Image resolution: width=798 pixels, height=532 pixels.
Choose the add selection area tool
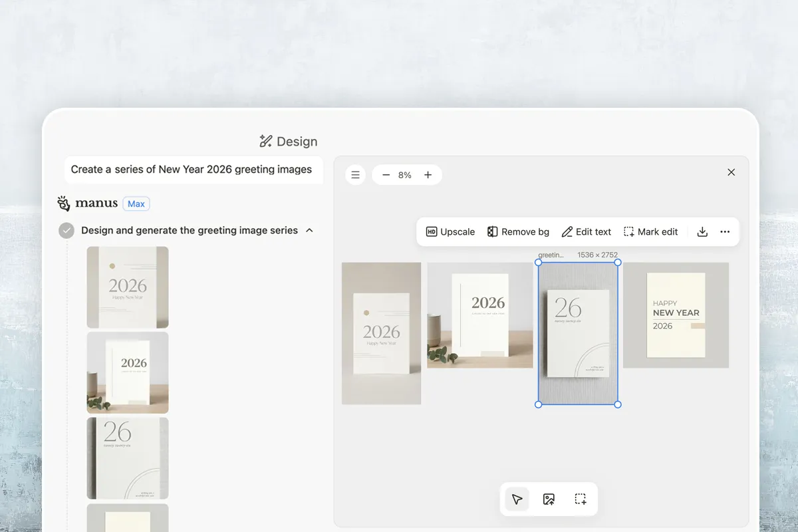click(x=581, y=499)
